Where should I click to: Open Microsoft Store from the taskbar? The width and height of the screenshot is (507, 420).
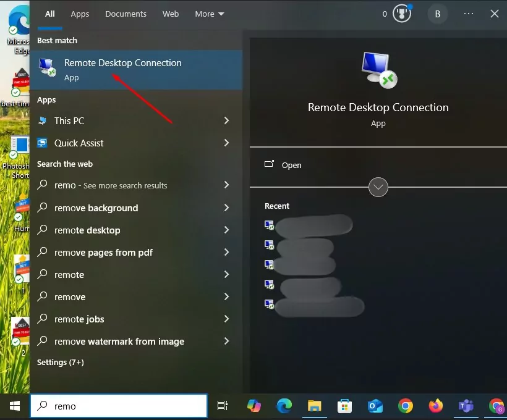coord(344,406)
